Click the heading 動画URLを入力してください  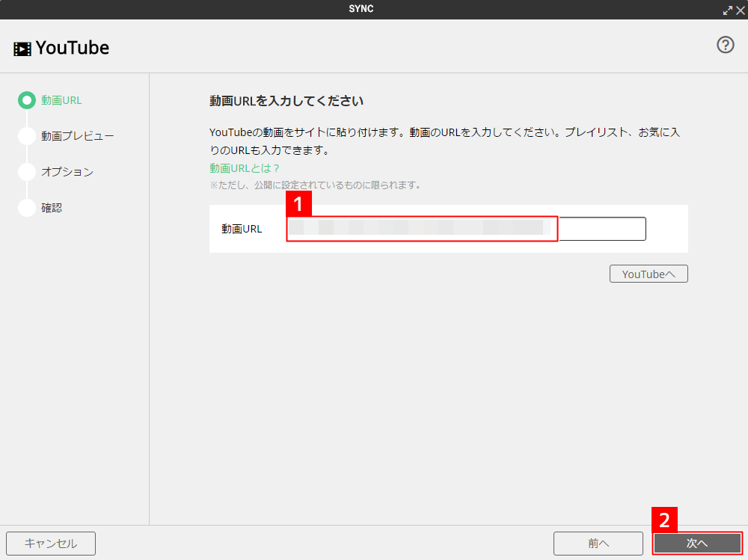[286, 101]
